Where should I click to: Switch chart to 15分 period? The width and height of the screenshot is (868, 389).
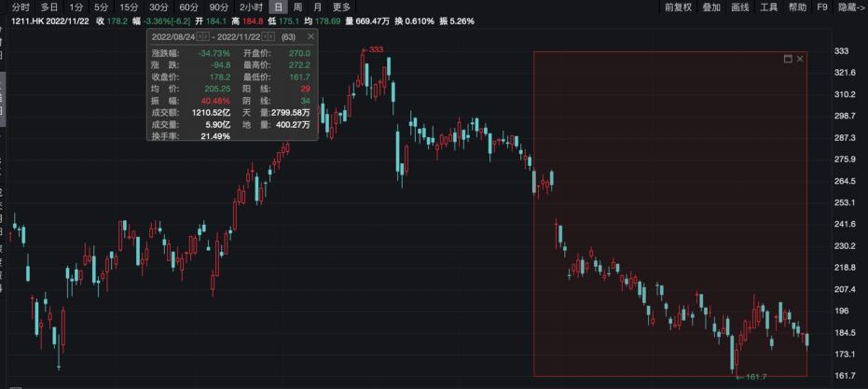(x=129, y=7)
